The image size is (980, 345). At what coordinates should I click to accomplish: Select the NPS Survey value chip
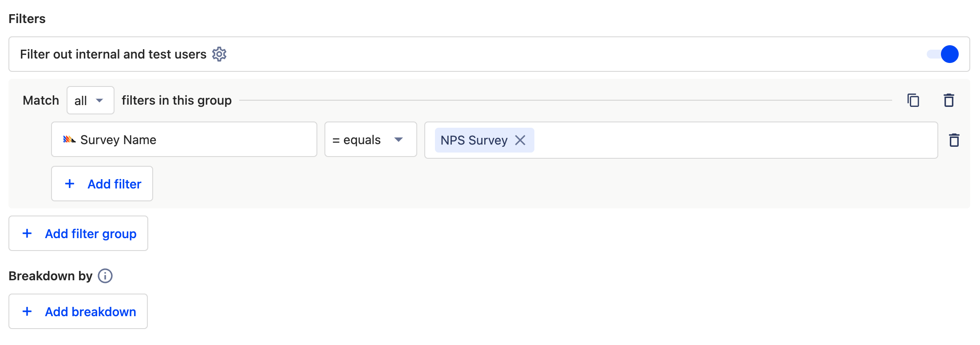(x=474, y=140)
